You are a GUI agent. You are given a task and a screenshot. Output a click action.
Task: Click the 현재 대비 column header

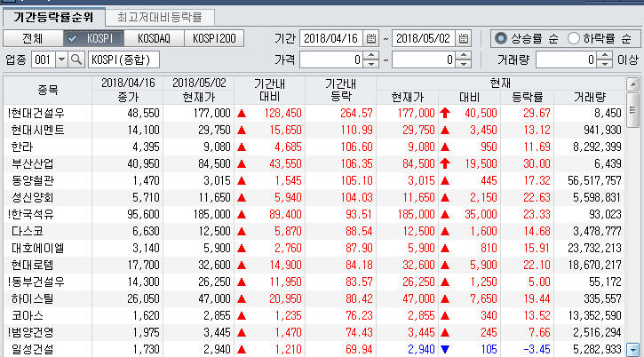(x=469, y=98)
